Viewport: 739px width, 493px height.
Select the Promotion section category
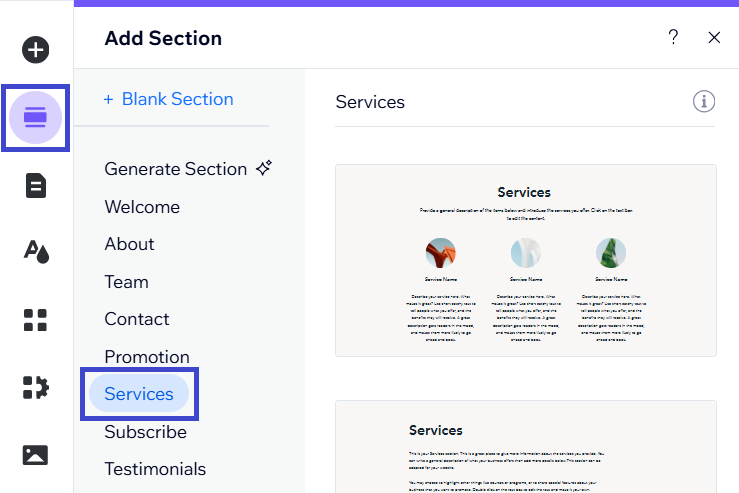click(x=147, y=357)
